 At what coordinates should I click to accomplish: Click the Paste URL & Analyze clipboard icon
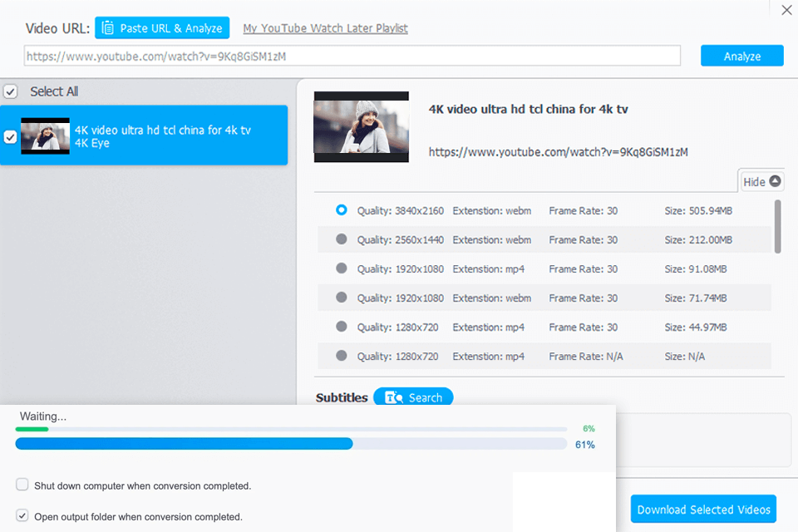[108, 27]
